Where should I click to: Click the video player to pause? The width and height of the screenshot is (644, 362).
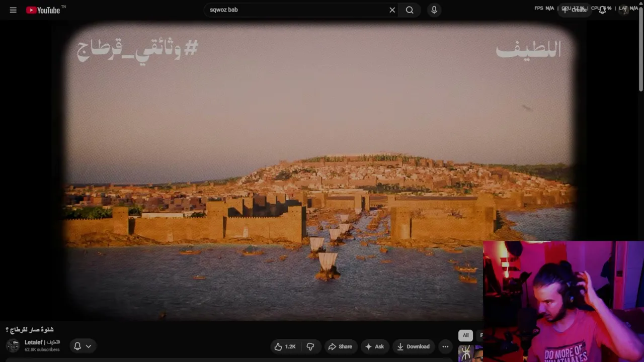coord(319,171)
